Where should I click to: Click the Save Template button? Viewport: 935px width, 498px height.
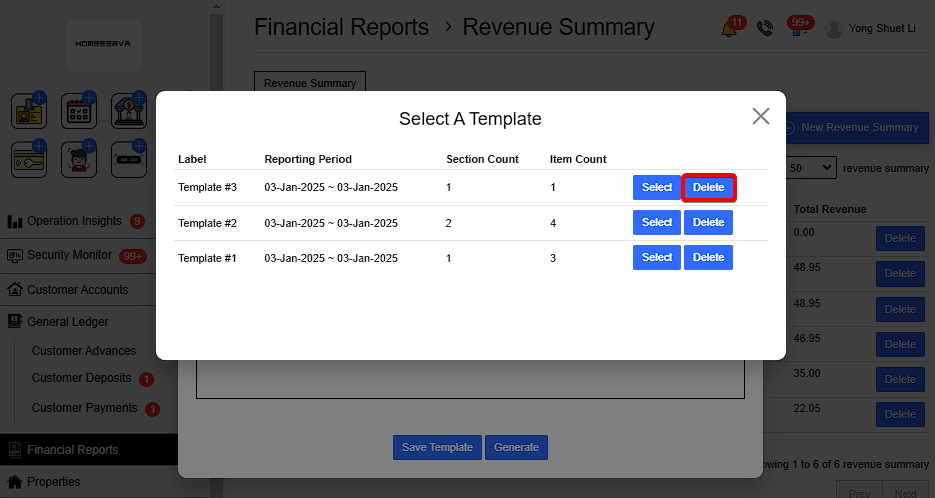click(x=437, y=447)
